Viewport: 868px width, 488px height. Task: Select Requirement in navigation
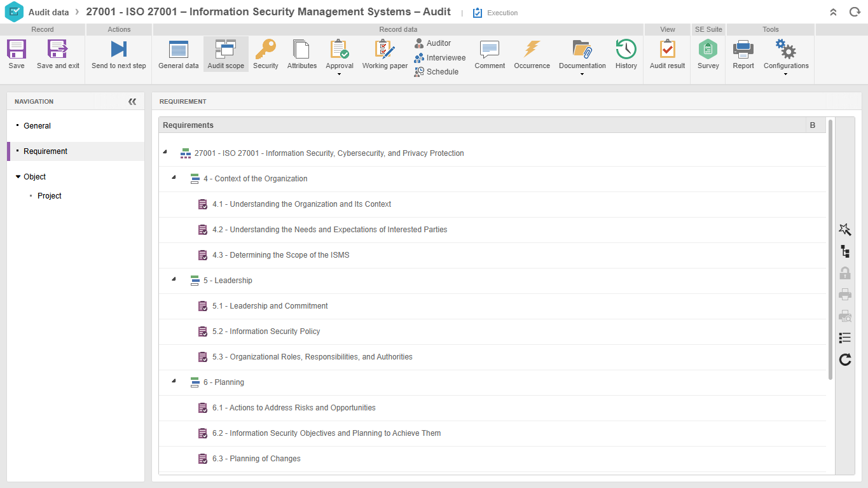[76, 151]
